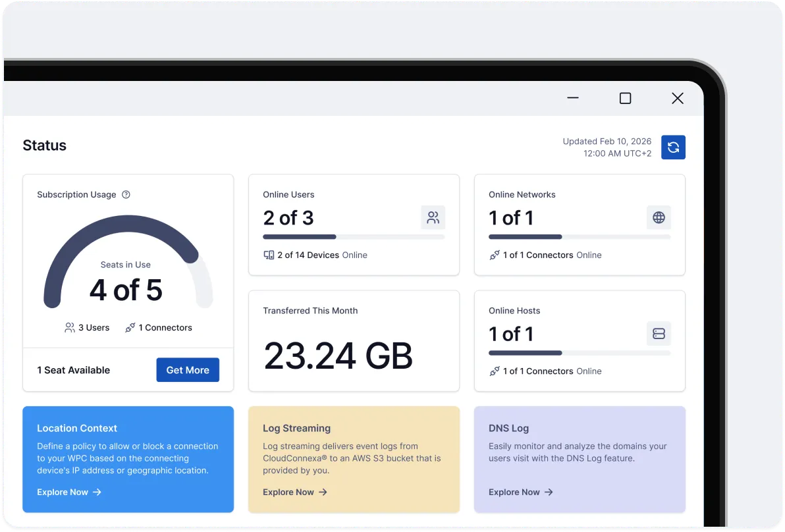785x532 pixels.
Task: Open Explore Now in Log Streaming card
Action: [288, 492]
